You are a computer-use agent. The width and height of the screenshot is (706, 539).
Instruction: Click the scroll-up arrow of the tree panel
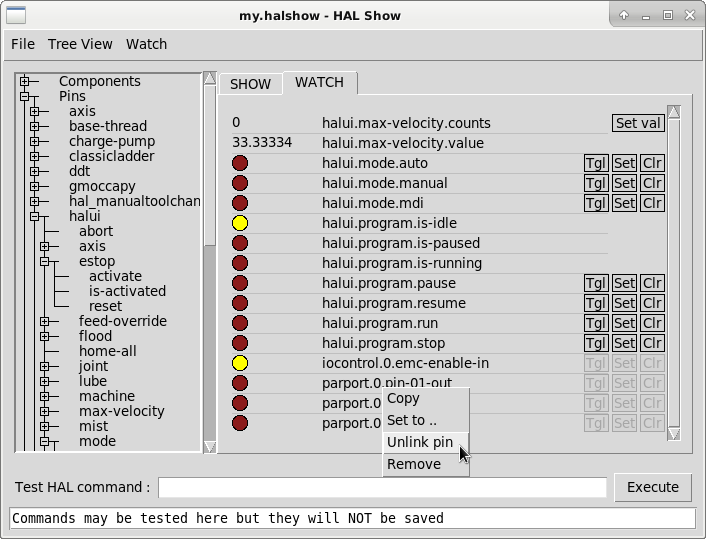point(209,78)
